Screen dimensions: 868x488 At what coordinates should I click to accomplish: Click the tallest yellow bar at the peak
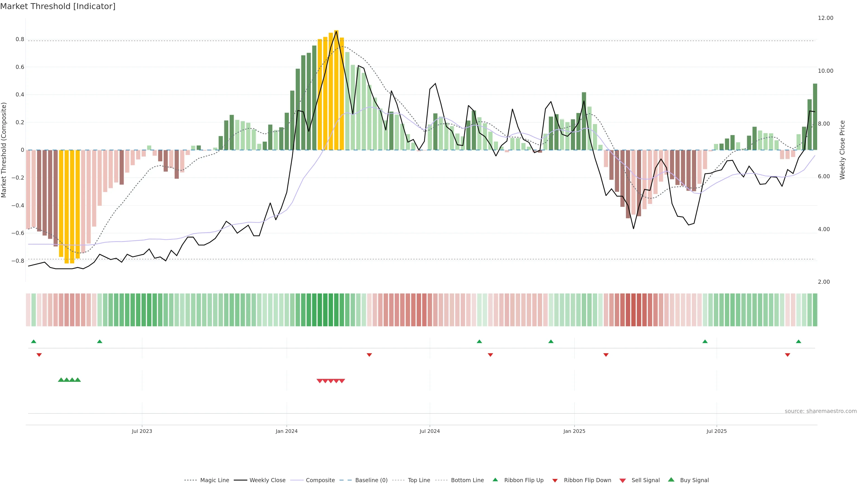[x=336, y=91]
